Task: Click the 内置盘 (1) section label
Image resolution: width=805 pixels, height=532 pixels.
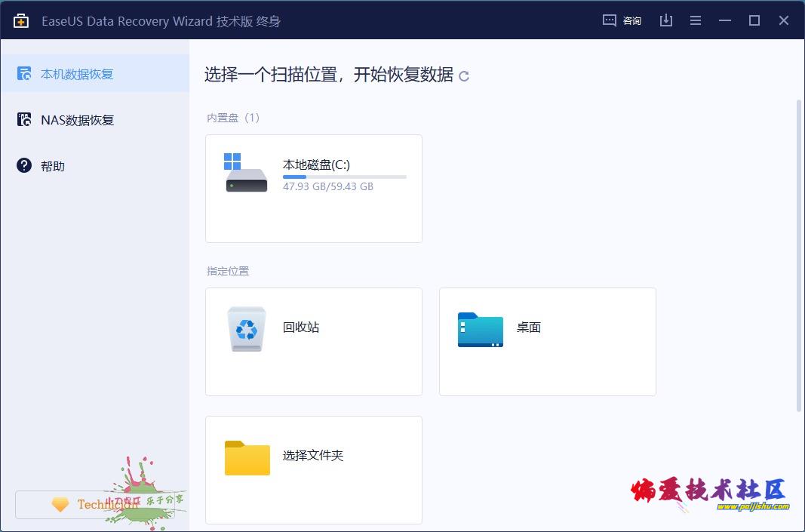Action: point(233,118)
